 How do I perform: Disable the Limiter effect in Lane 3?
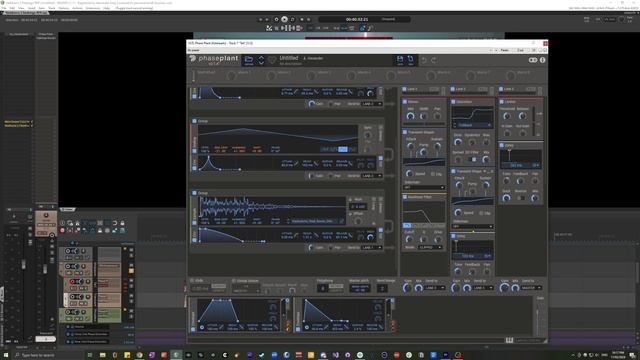(502, 102)
